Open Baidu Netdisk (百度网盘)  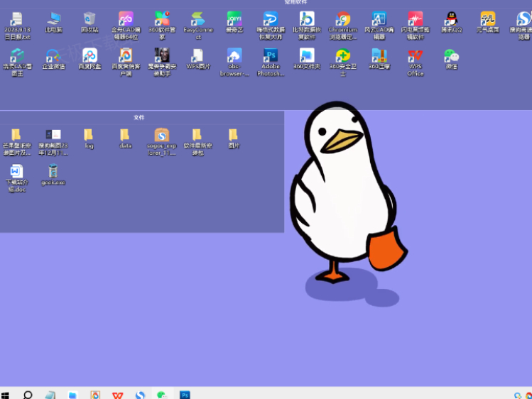click(89, 60)
